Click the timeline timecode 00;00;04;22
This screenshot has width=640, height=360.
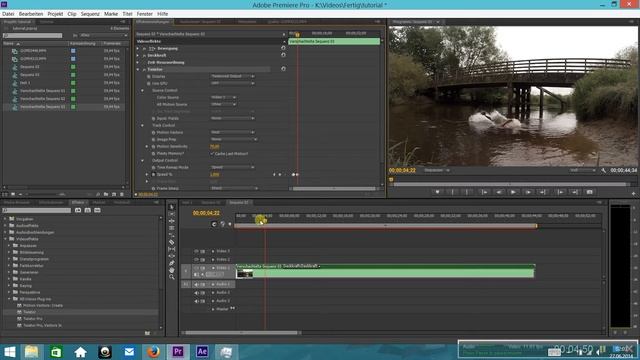click(206, 213)
